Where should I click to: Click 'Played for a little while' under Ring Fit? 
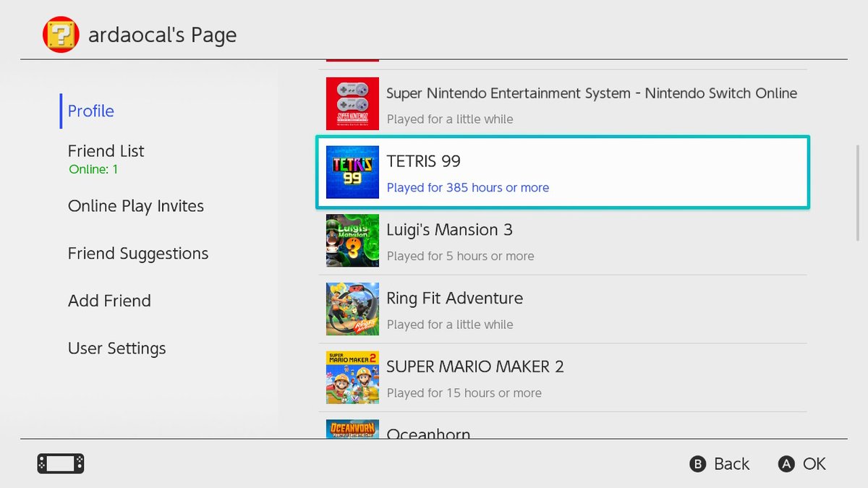coord(450,325)
